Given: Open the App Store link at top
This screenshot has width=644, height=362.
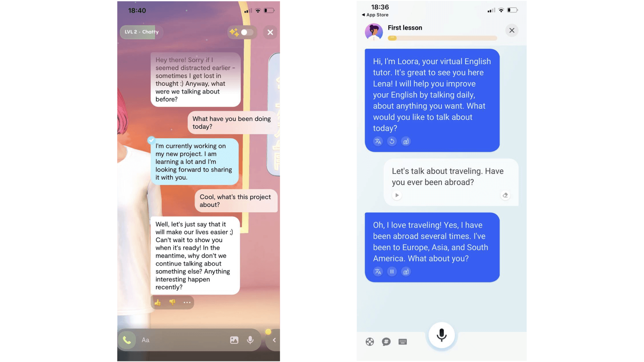Looking at the screenshot, I should 374,14.
